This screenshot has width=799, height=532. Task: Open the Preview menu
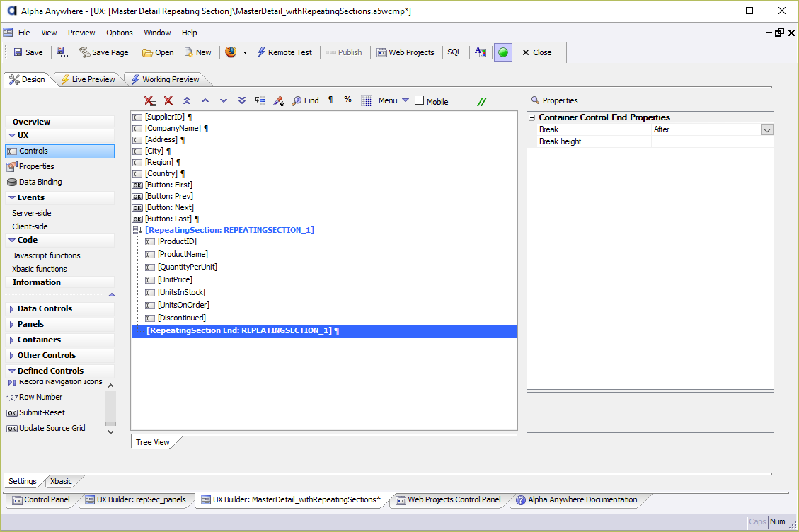(x=81, y=33)
